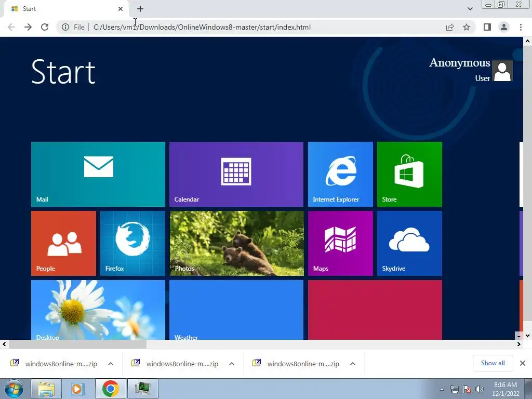The height and width of the screenshot is (399, 532).
Task: Share this page icon
Action: tap(450, 27)
